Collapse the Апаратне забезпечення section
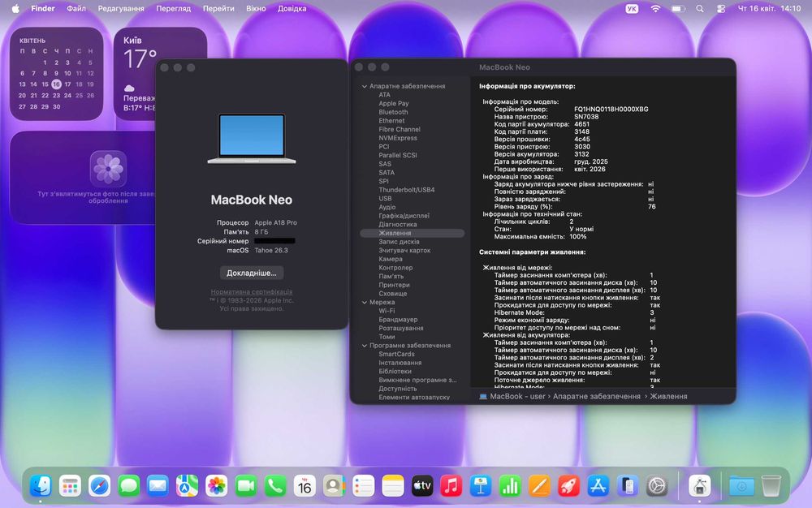The image size is (812, 508). 364,86
